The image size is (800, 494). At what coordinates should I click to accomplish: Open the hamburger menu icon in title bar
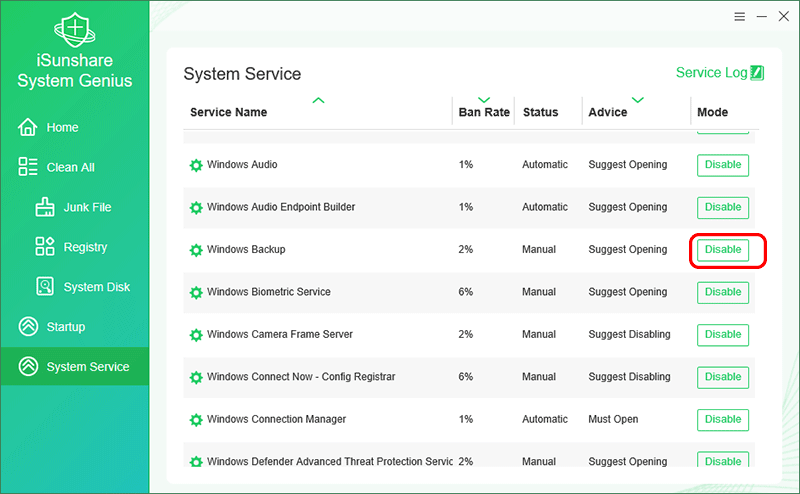coord(739,17)
